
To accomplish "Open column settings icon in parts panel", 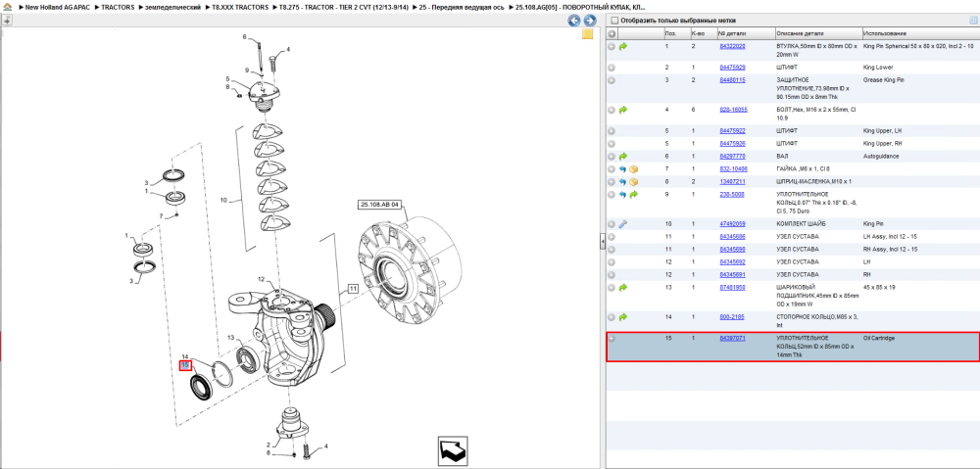I will click(972, 20).
